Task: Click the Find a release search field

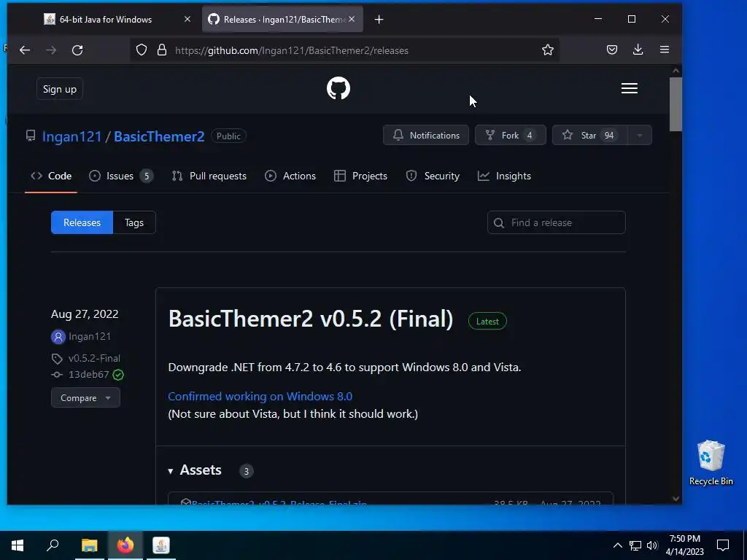Action: (x=556, y=222)
